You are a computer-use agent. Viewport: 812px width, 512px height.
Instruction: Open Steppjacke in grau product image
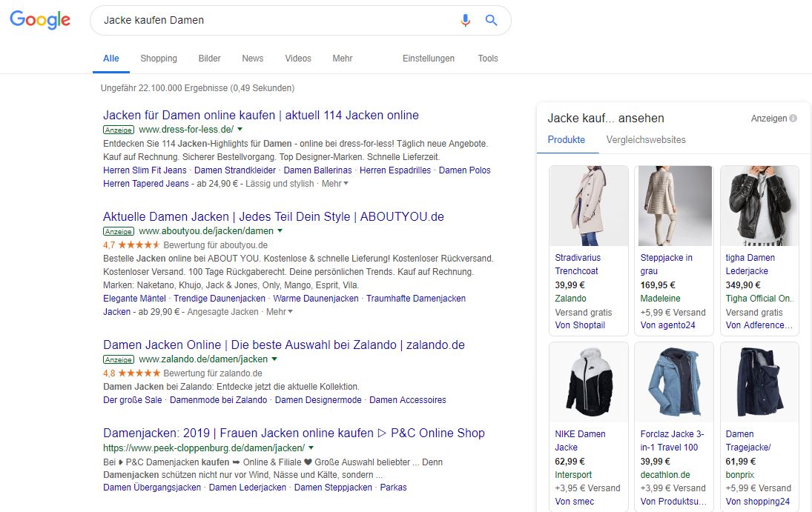[674, 206]
